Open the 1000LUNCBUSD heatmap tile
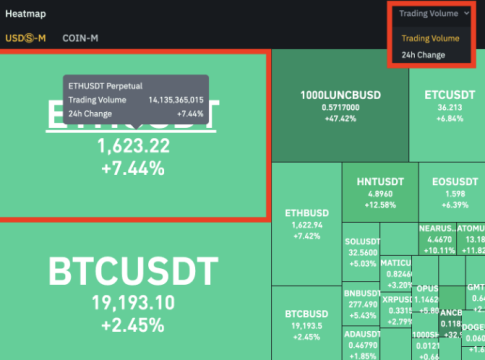The image size is (485, 360). pos(340,106)
